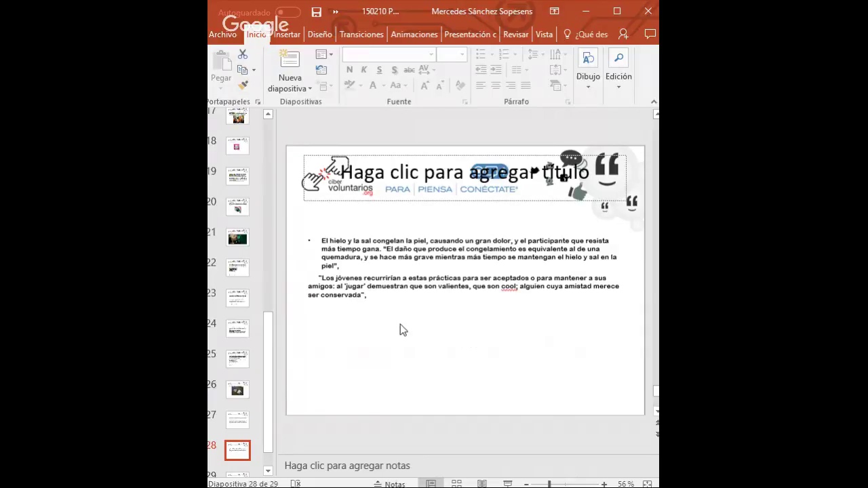Open the Archivo menu
This screenshot has height=488, width=868.
pyautogui.click(x=222, y=35)
